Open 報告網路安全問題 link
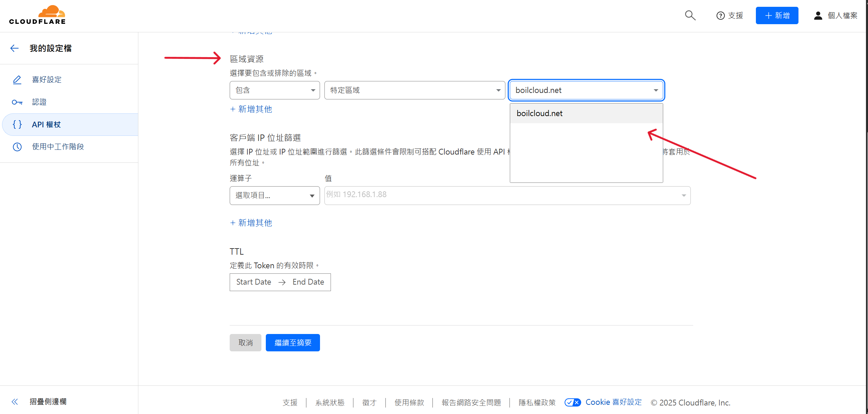Viewport: 868px width, 414px height. pos(471,403)
